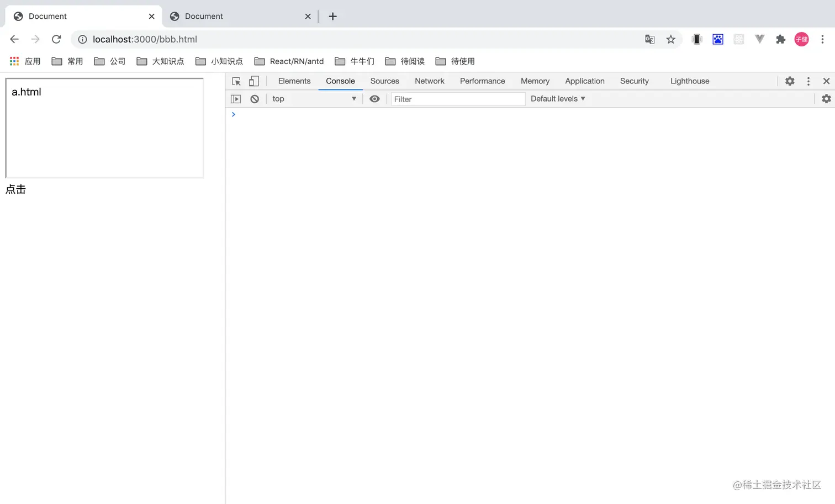835x504 pixels.
Task: Open the Extensions puzzle menu
Action: [780, 39]
